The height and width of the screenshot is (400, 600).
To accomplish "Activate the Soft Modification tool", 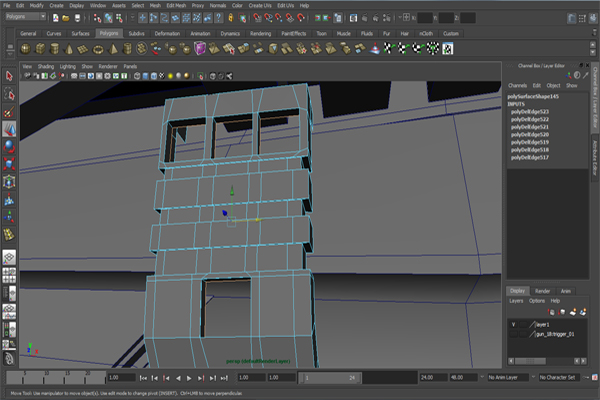I will click(9, 199).
